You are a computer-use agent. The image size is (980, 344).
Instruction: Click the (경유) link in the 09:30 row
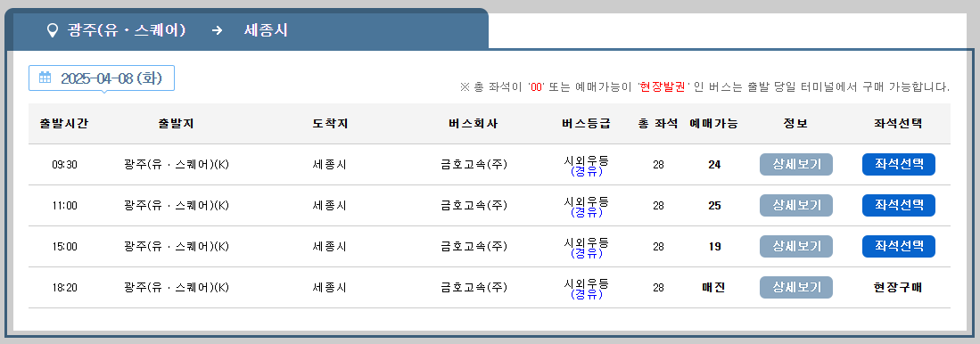click(586, 172)
